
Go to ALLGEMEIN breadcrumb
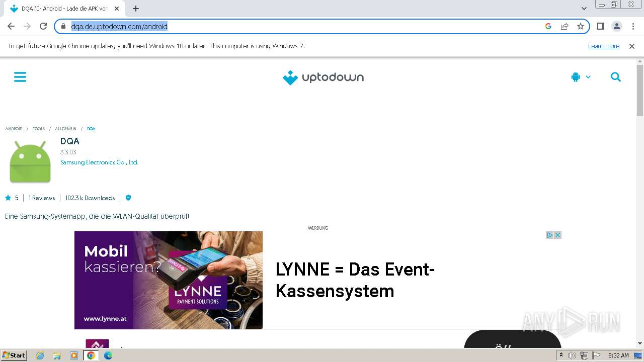click(66, 129)
